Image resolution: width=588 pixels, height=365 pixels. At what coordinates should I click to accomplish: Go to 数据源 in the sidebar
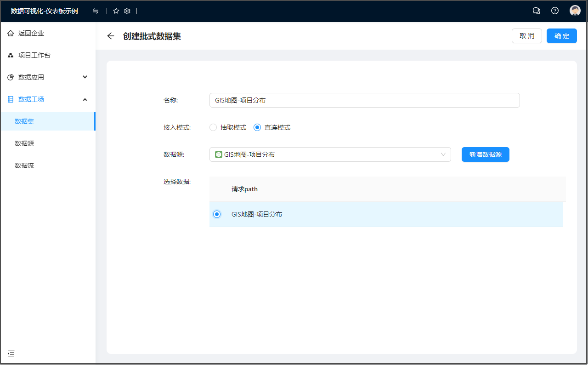point(24,143)
